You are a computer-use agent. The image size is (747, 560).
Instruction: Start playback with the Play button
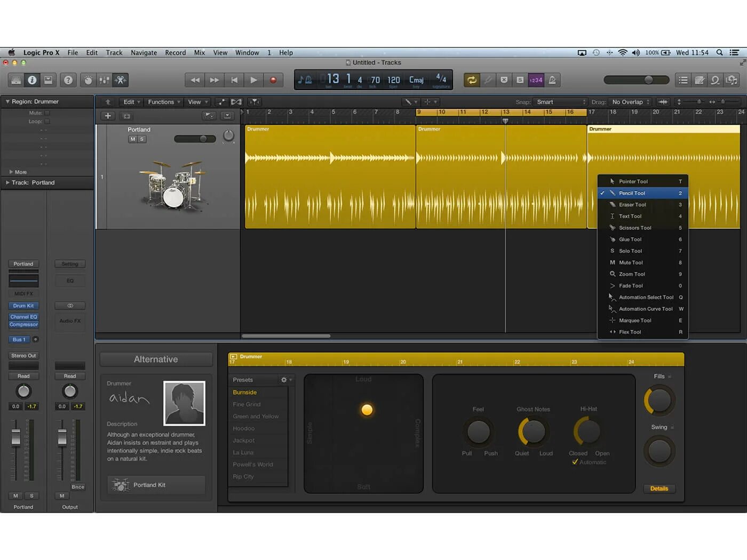point(253,80)
